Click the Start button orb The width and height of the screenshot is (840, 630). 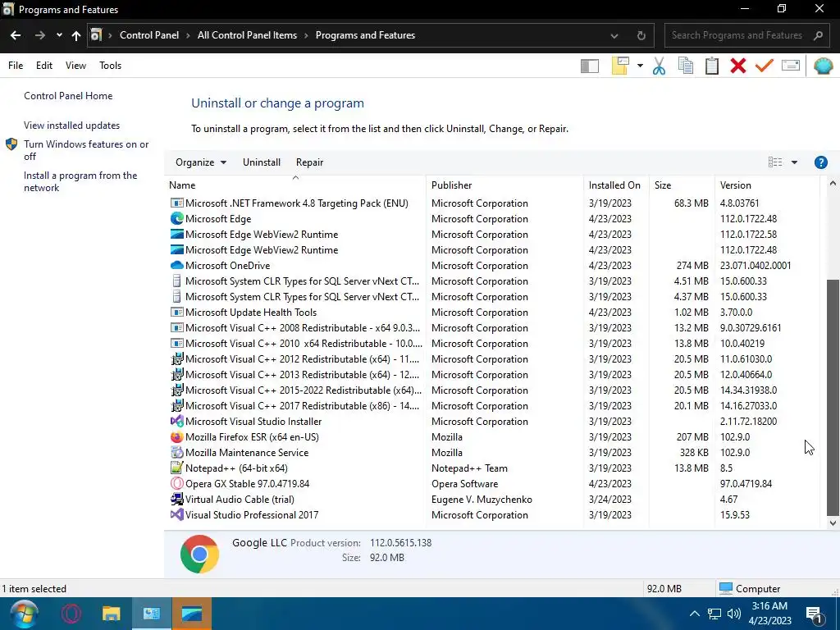click(24, 614)
